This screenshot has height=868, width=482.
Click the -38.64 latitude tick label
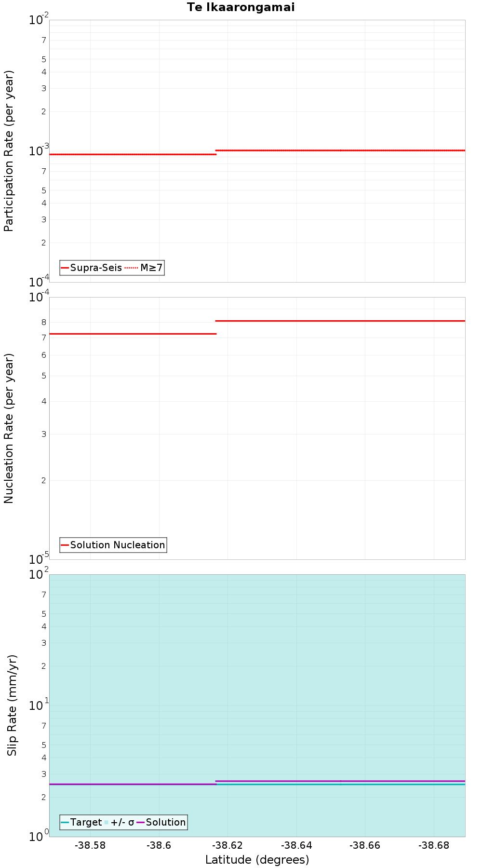pos(296,845)
